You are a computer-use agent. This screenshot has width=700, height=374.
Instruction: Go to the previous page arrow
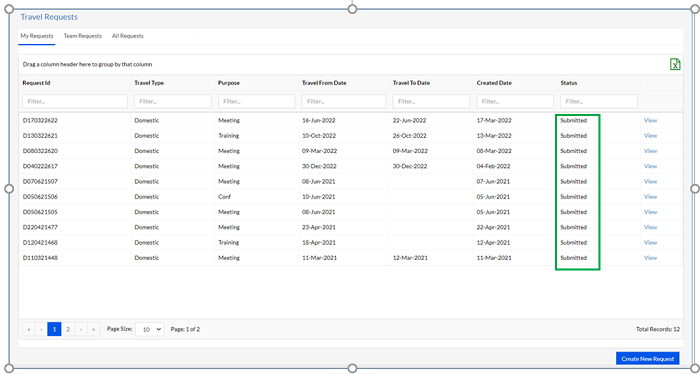(41, 329)
